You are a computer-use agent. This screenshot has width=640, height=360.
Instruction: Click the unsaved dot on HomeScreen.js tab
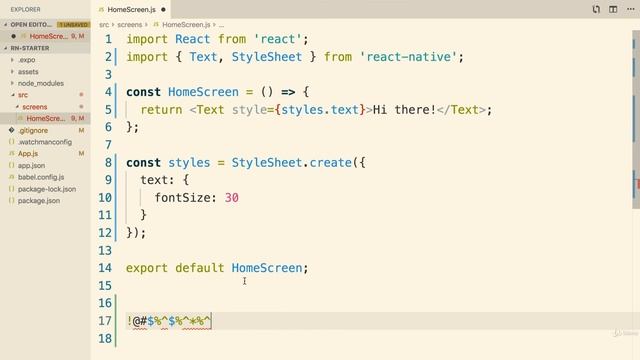163,9
